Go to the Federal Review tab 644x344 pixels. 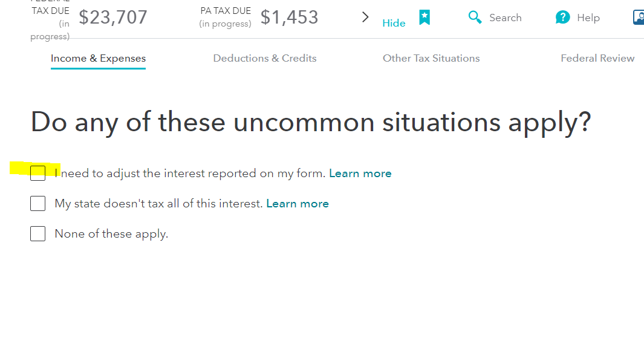tap(597, 58)
